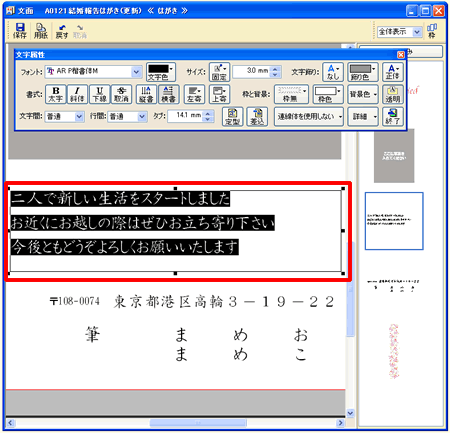Toggle the 透明 transparent background button
450x433 pixels.
(x=393, y=94)
